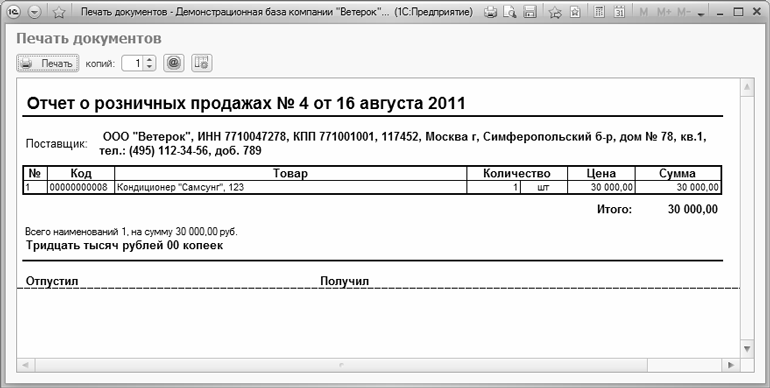Image resolution: width=770 pixels, height=388 pixels.
Task: Click the vertical scrollbar down arrow
Action: (747, 349)
